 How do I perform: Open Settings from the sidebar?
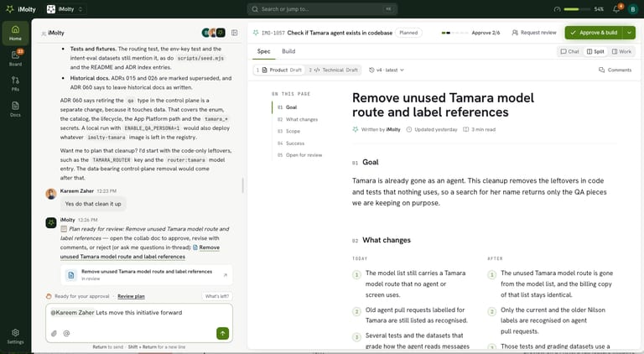pos(15,336)
